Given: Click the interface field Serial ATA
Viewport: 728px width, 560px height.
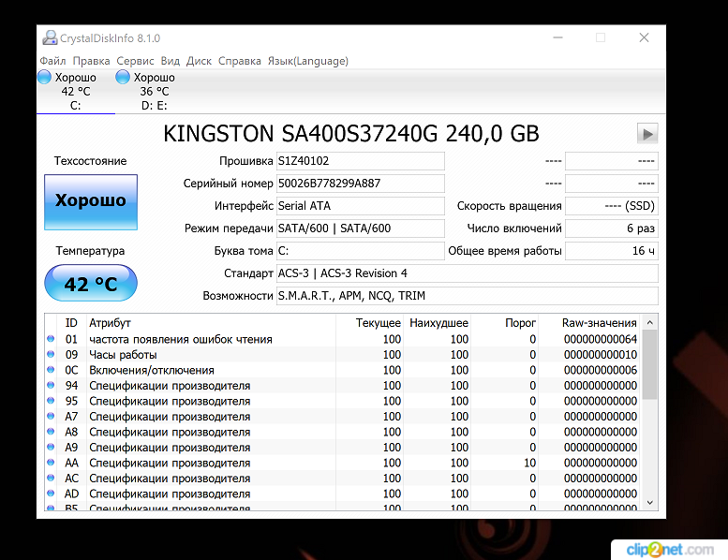Looking at the screenshot, I should tap(361, 205).
